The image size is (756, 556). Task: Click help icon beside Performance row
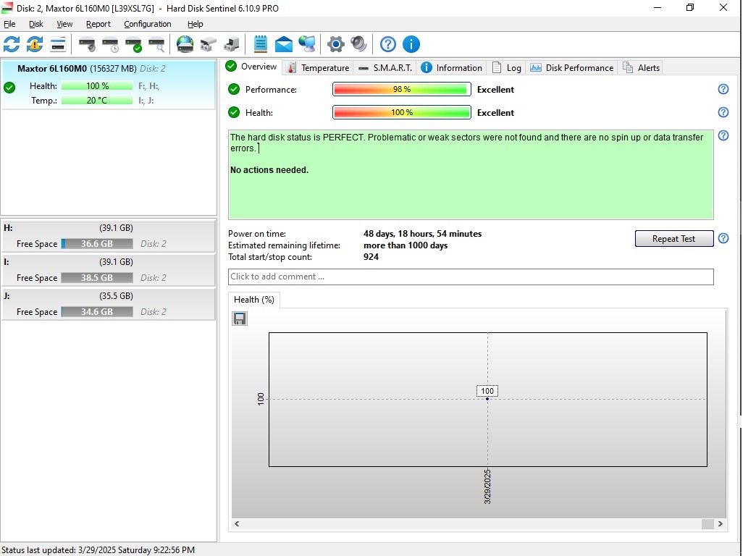coord(723,89)
